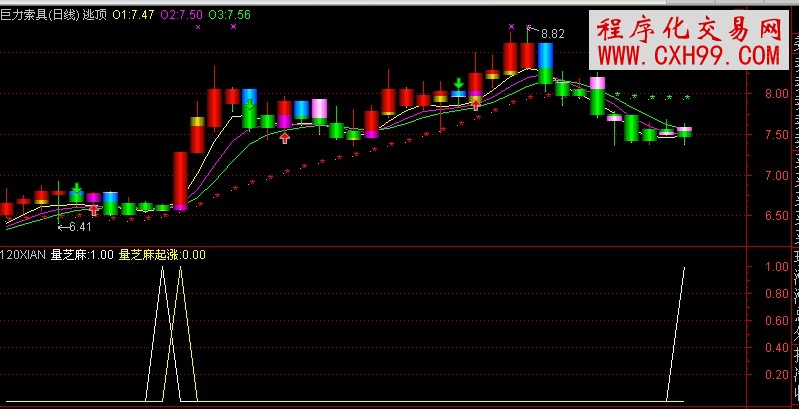Click the 6.41 low price label
The image size is (799, 409).
click(72, 227)
